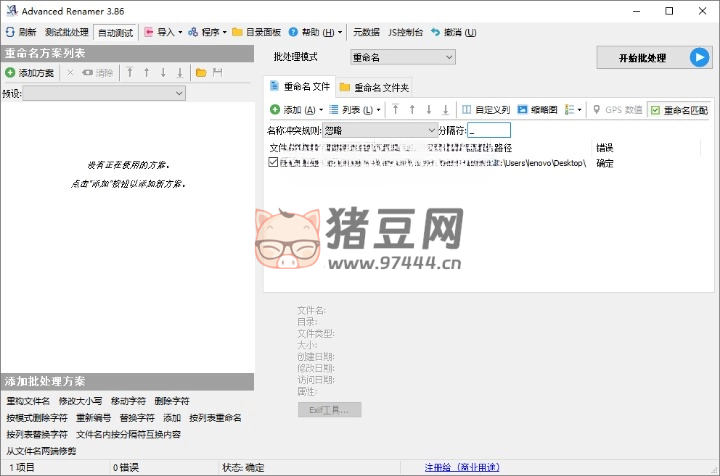Click the 缩略图 thumbnail view icon

click(522, 110)
